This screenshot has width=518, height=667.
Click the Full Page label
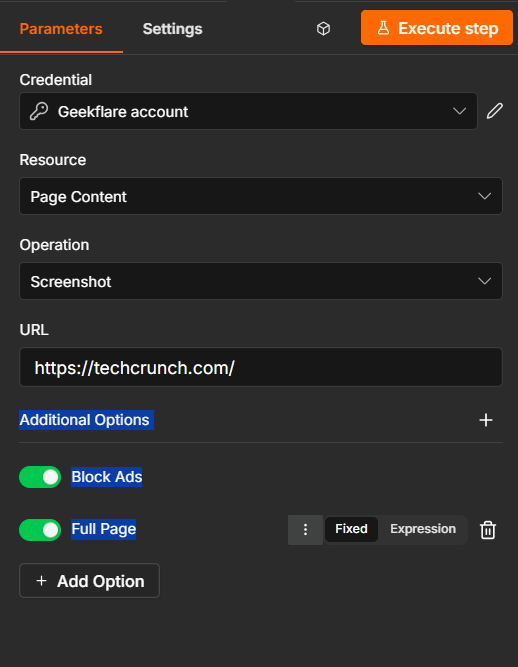(x=104, y=529)
